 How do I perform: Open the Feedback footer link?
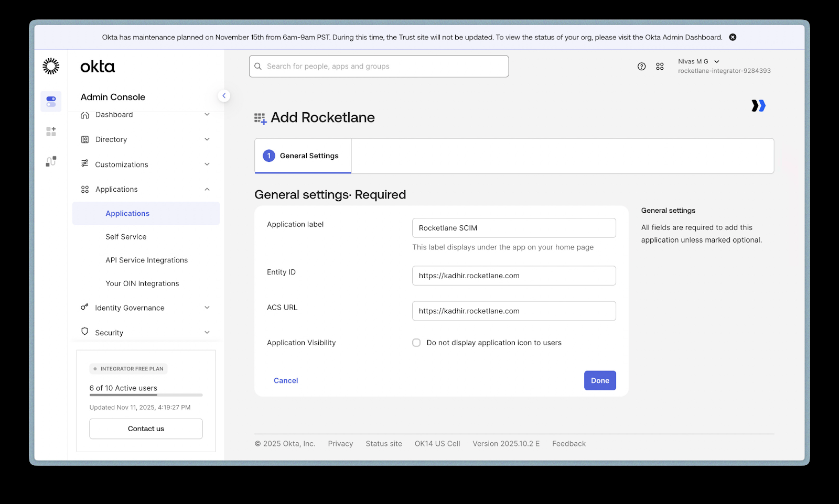pyautogui.click(x=569, y=444)
